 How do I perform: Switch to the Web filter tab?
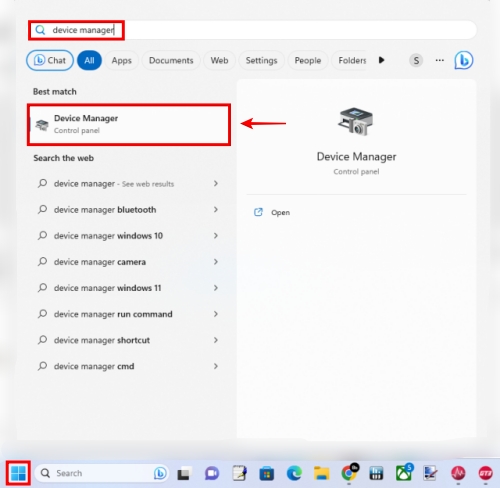pyautogui.click(x=219, y=60)
